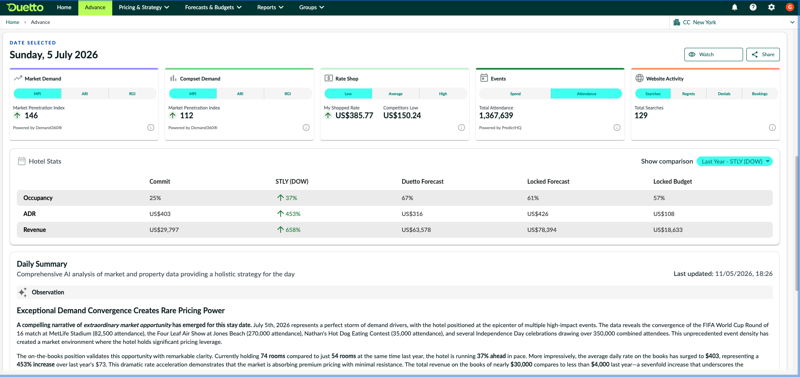Select ARI in Market Demand card
This screenshot has width=800, height=377.
coord(85,94)
